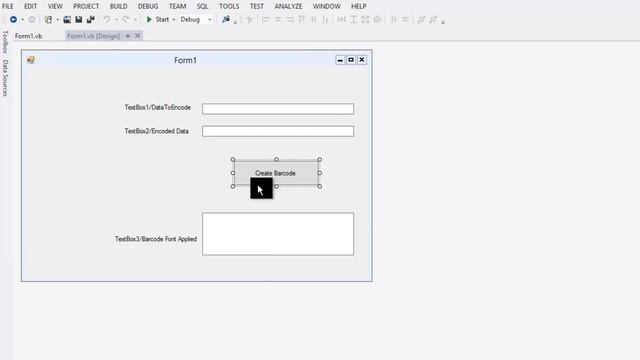Click the Find in Files toolbar icon
Image resolution: width=640 pixels, height=360 pixels.
tap(225, 19)
